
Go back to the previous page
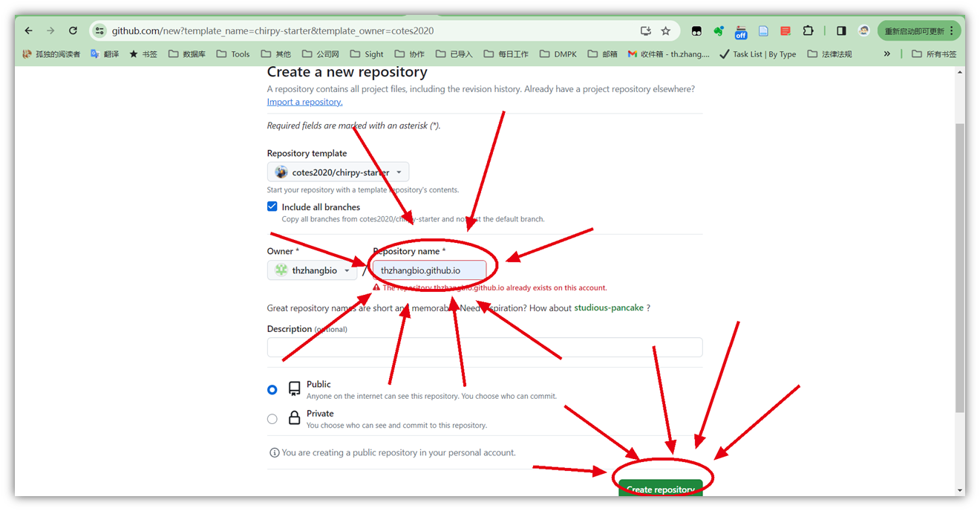click(28, 30)
